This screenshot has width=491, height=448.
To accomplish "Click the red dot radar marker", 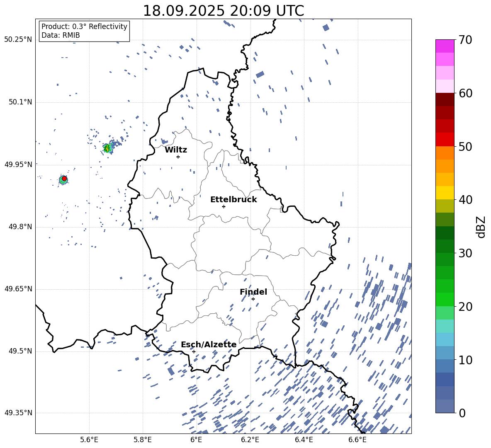I will click(x=64, y=179).
